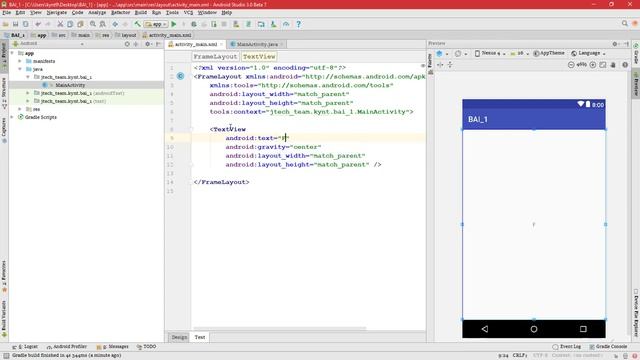
Task: Click the android:gravity code line
Action: click(273, 147)
